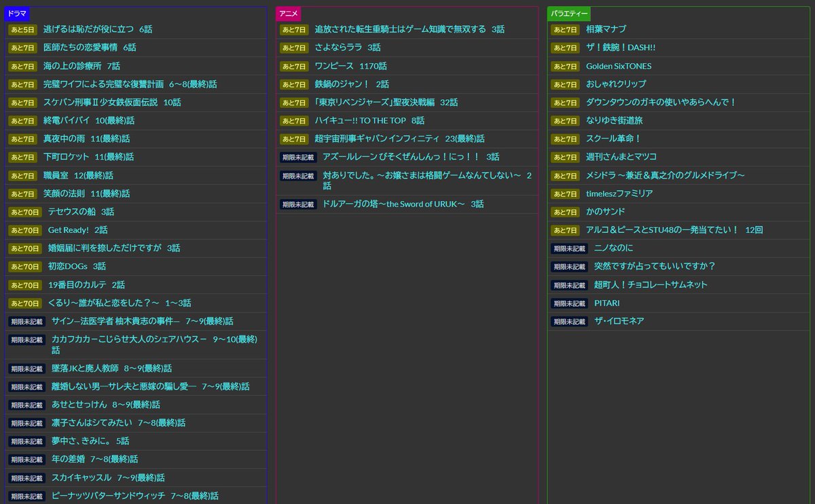Open くるり～誰が私と恋をした?～ 1～3話

(x=120, y=303)
